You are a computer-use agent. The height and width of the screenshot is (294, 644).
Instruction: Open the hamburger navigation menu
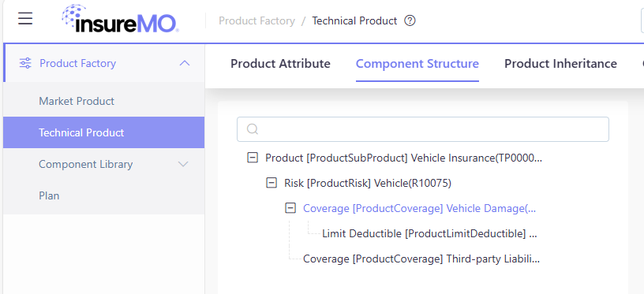[25, 19]
